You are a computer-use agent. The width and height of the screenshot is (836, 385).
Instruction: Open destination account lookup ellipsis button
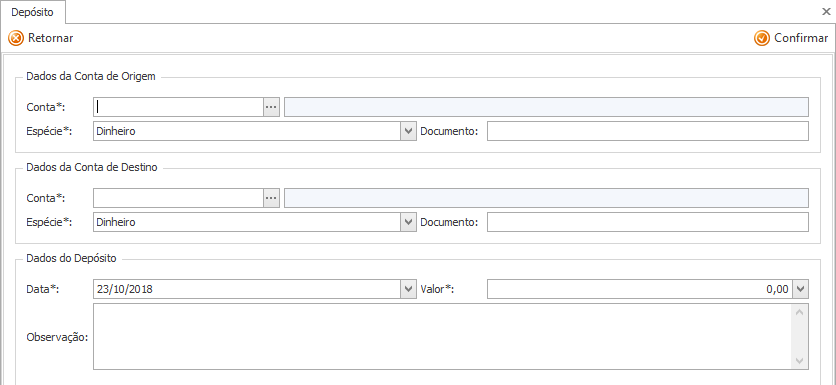[271, 198]
